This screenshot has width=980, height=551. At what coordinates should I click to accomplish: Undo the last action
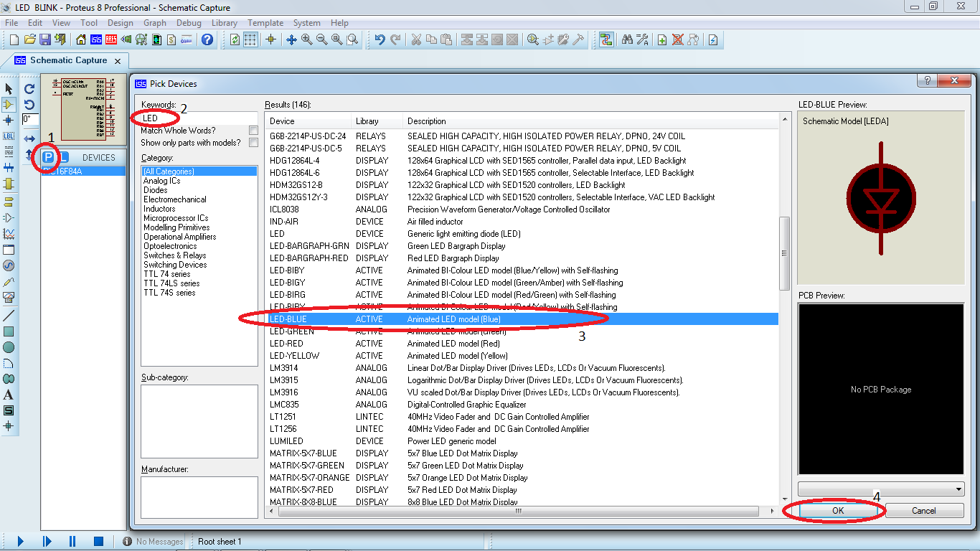tap(381, 40)
